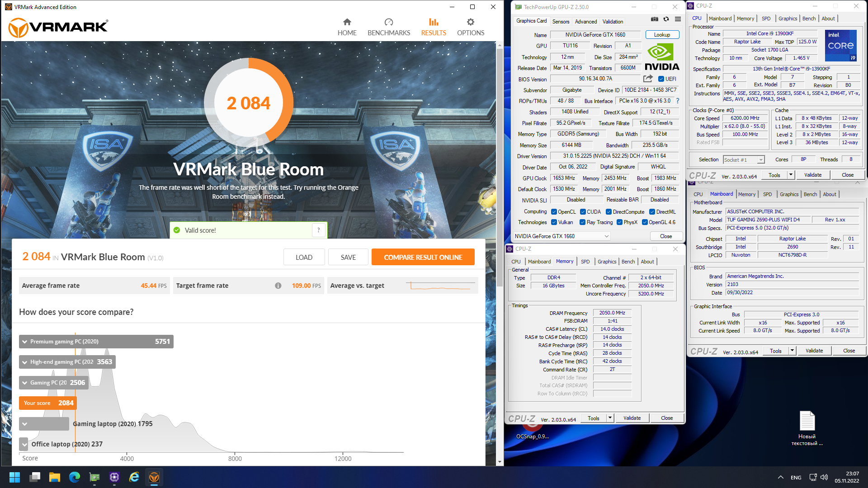The image size is (868, 488).
Task: Toggle the OpenGL 4.6 checkbox
Action: pyautogui.click(x=645, y=222)
